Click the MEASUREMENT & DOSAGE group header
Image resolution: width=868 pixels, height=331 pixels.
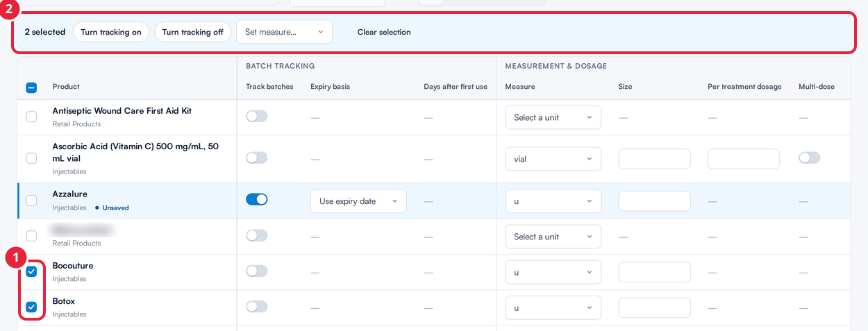click(556, 66)
